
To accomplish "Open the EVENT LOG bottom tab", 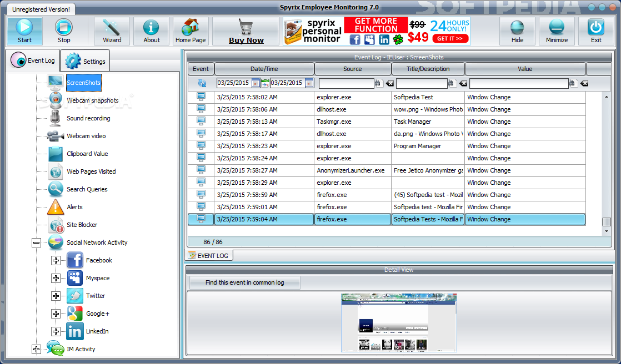I will [209, 256].
